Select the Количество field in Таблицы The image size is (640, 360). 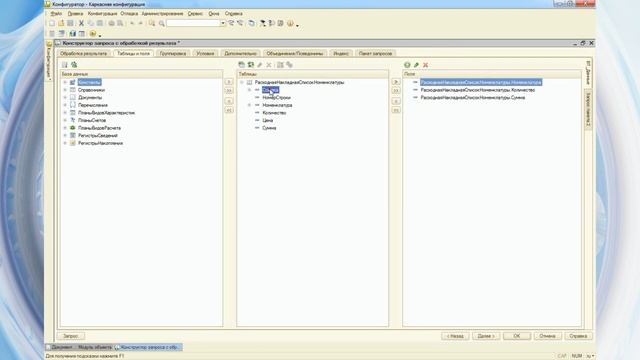click(x=274, y=113)
